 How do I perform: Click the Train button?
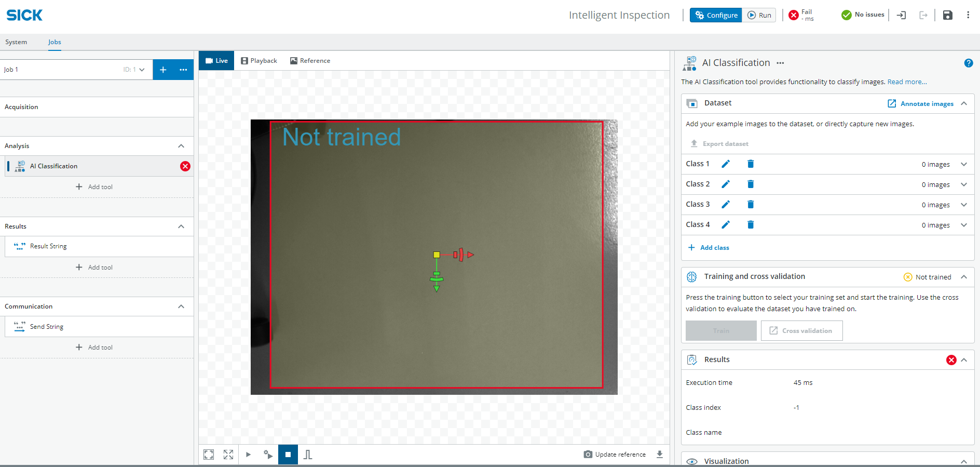(721, 331)
